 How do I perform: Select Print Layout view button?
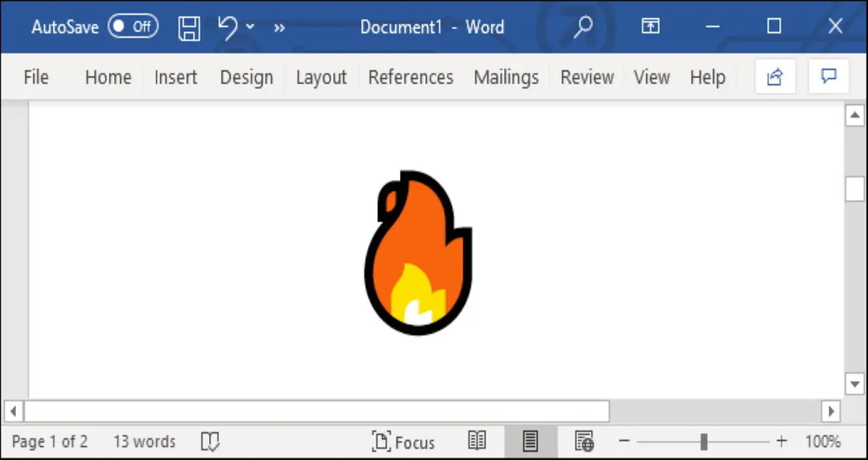pyautogui.click(x=530, y=440)
